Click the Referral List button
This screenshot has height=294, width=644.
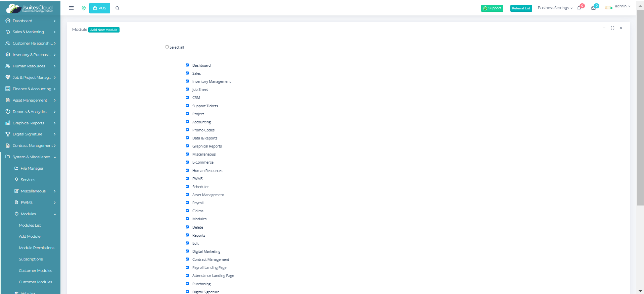(x=521, y=8)
